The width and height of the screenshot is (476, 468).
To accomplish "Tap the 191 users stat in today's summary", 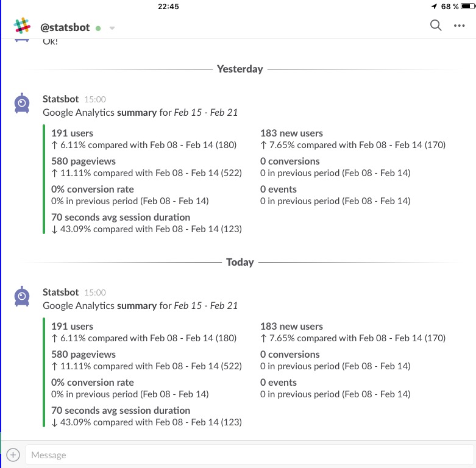I will click(x=73, y=326).
